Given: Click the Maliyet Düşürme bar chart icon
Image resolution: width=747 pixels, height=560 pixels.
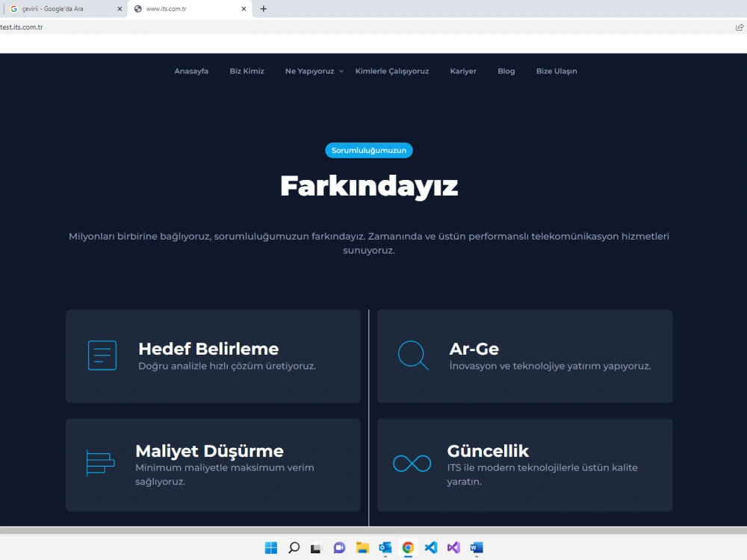Looking at the screenshot, I should [x=100, y=462].
